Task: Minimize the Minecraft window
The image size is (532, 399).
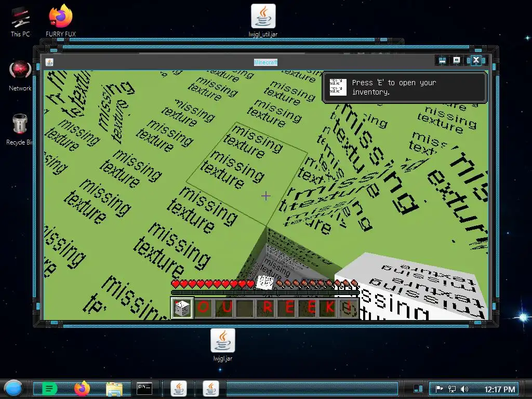Action: (442, 60)
